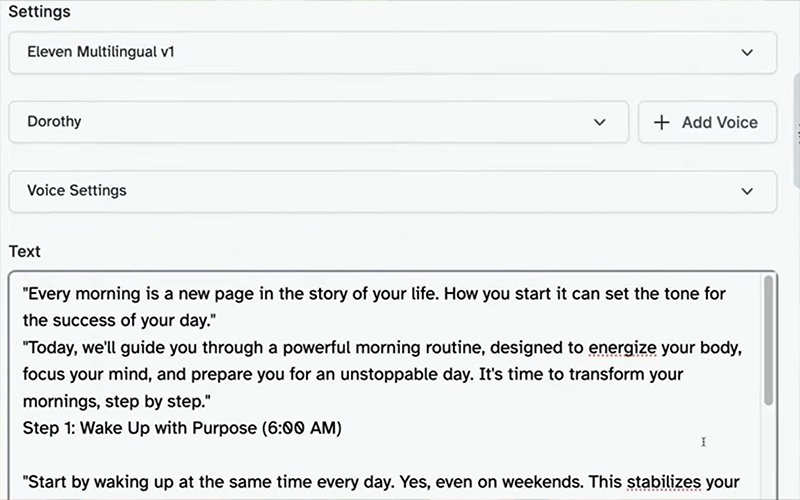Image resolution: width=800 pixels, height=500 pixels.
Task: Click the chevron arrow on the Dorothy voice selector
Action: [600, 122]
